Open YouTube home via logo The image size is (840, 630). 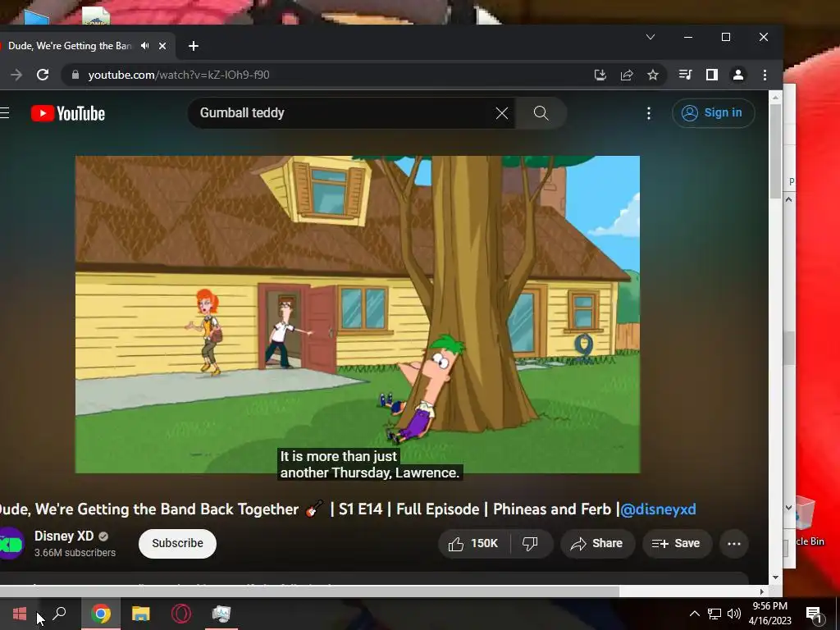point(68,113)
